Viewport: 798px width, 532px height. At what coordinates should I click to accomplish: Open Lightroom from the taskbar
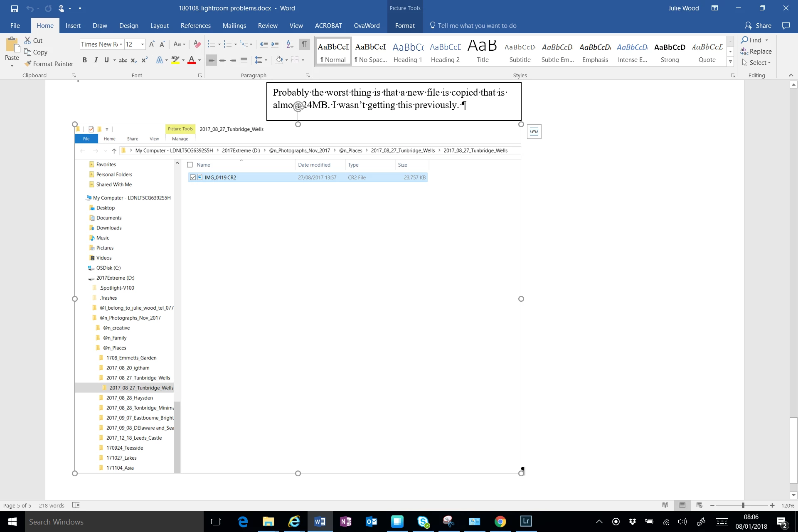pyautogui.click(x=526, y=521)
